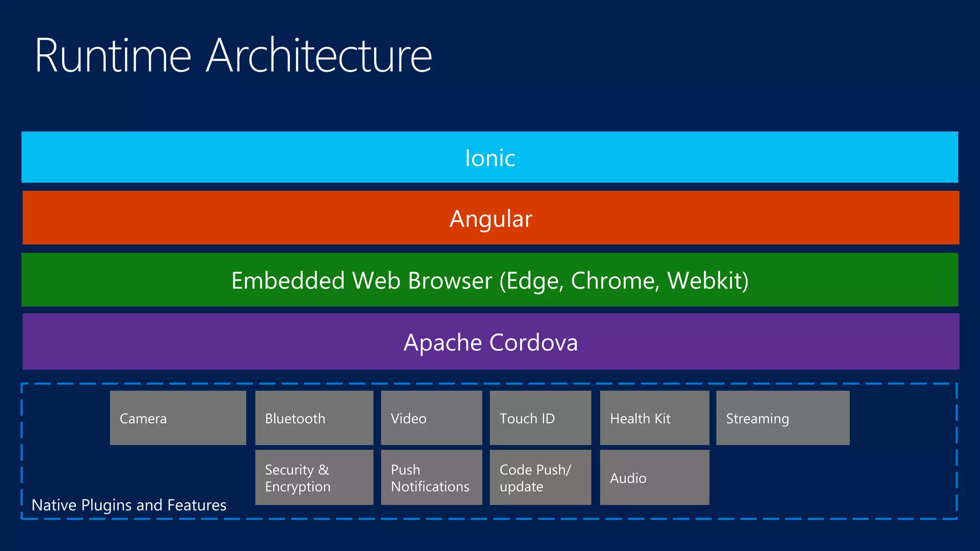980x551 pixels.
Task: Click the Security & Encryption tile
Action: (x=314, y=477)
